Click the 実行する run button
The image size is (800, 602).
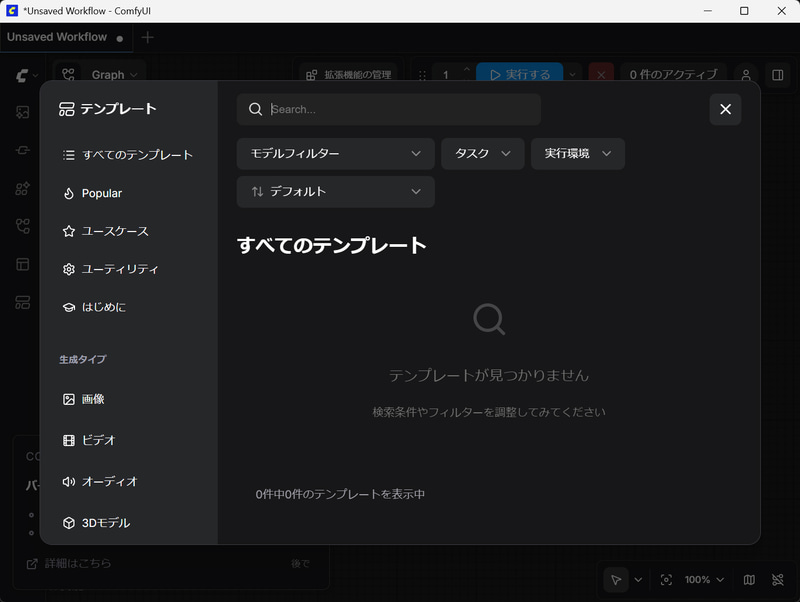click(x=522, y=73)
